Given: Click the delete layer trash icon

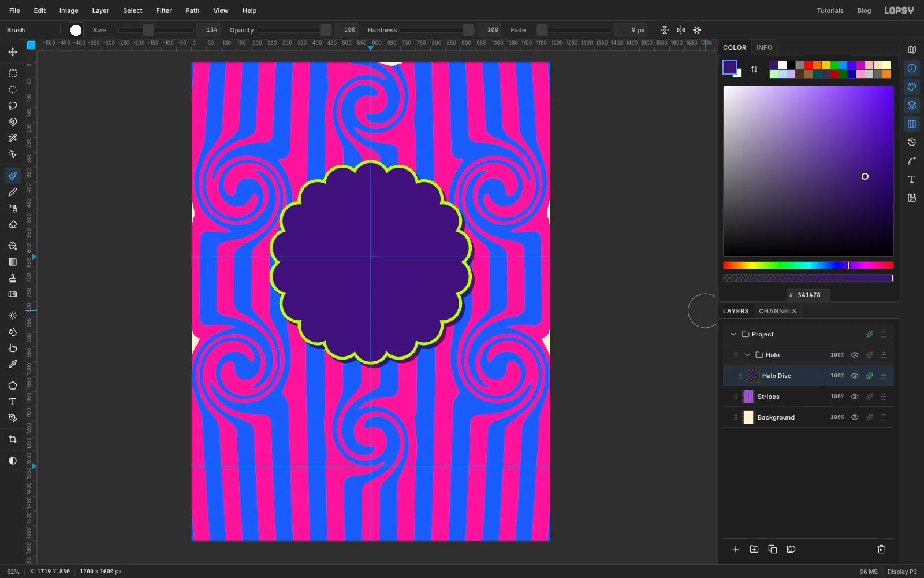Looking at the screenshot, I should 881,549.
